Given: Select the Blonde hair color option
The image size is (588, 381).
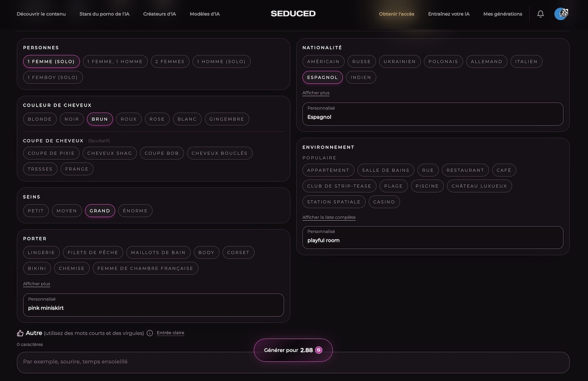Looking at the screenshot, I should point(40,119).
